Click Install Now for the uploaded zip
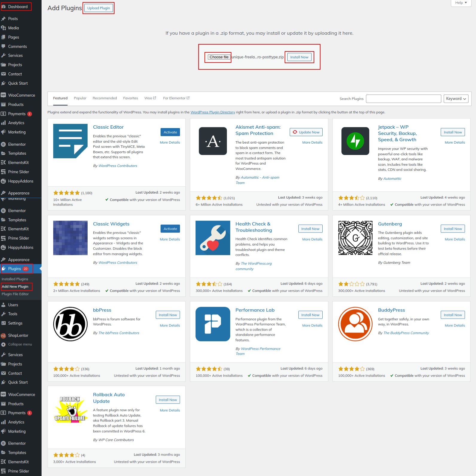476x476 pixels. pyautogui.click(x=299, y=57)
